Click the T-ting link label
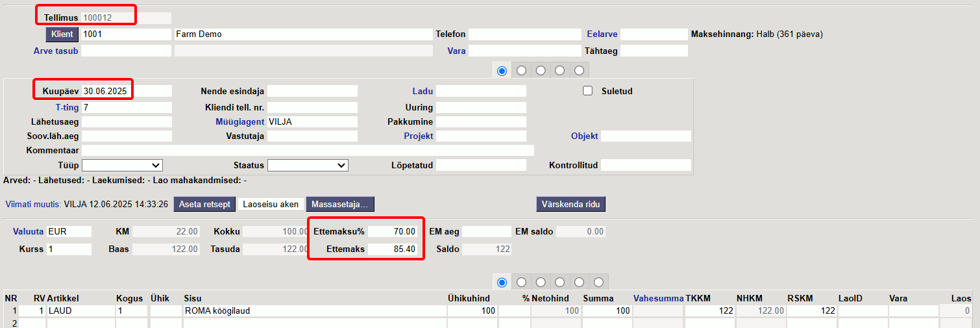Screen dimensions: 980x328 tap(67, 107)
